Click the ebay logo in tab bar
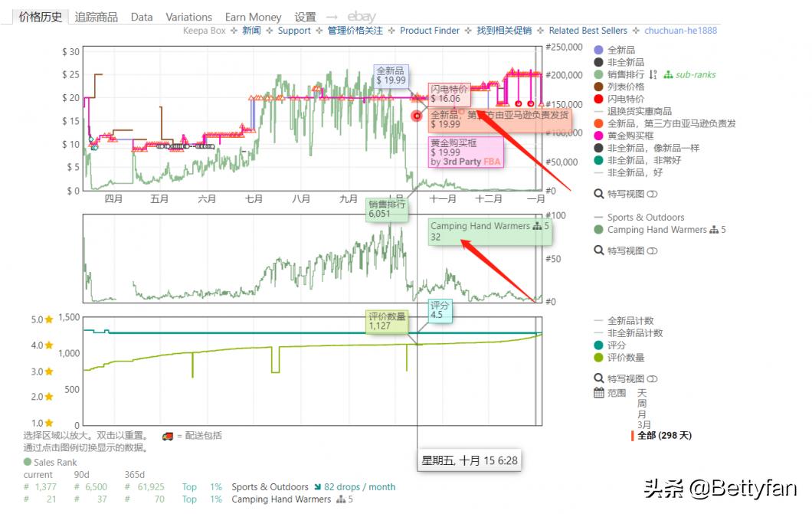The width and height of the screenshot is (812, 514). click(362, 17)
